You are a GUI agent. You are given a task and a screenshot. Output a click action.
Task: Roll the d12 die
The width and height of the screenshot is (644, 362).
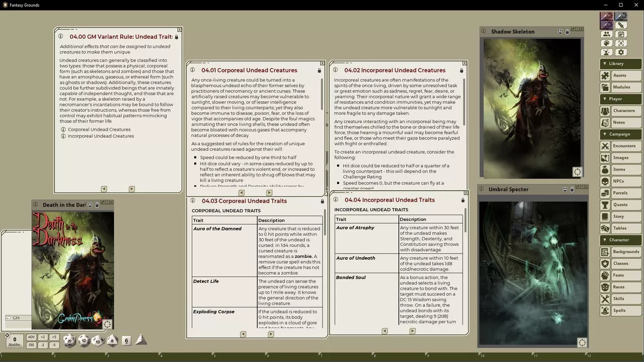point(84,341)
